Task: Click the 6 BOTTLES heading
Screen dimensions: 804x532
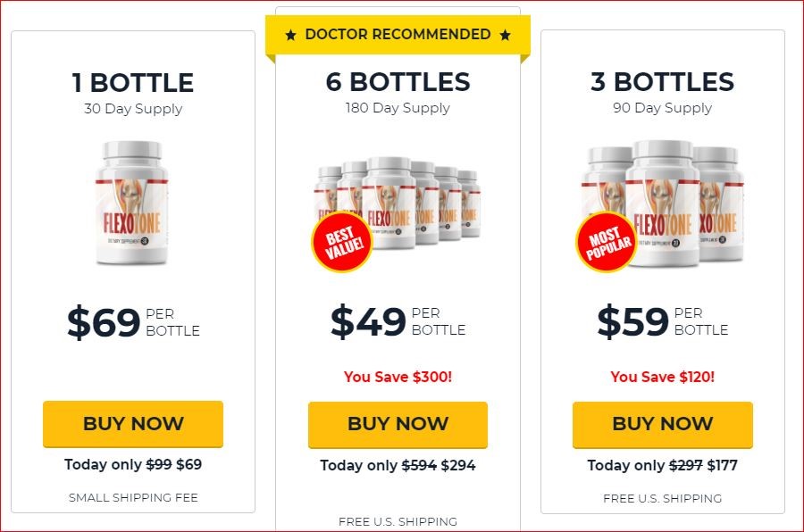Action: [x=398, y=82]
